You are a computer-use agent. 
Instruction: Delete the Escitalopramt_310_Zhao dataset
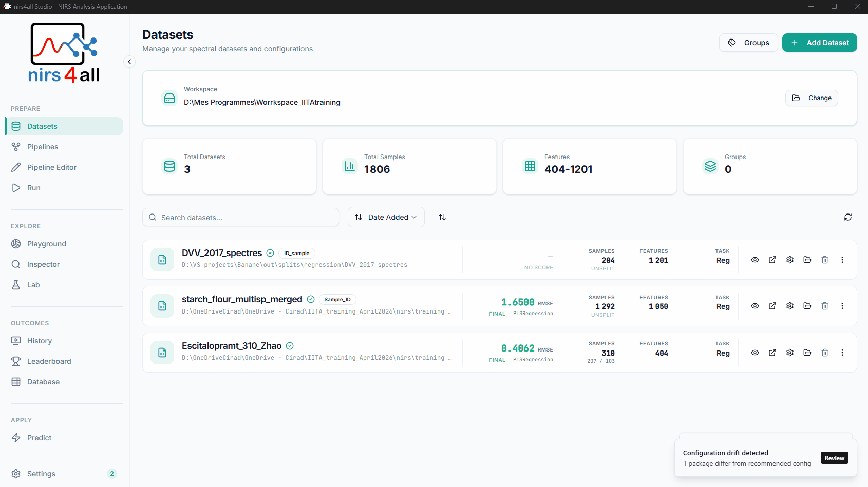tap(825, 353)
